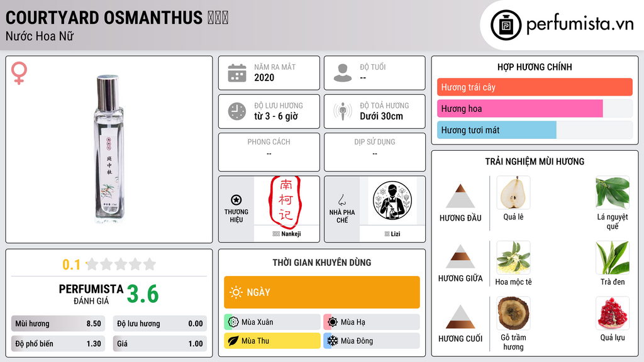
Task: Click the Hương đầu pyramid icon
Action: [x=460, y=196]
